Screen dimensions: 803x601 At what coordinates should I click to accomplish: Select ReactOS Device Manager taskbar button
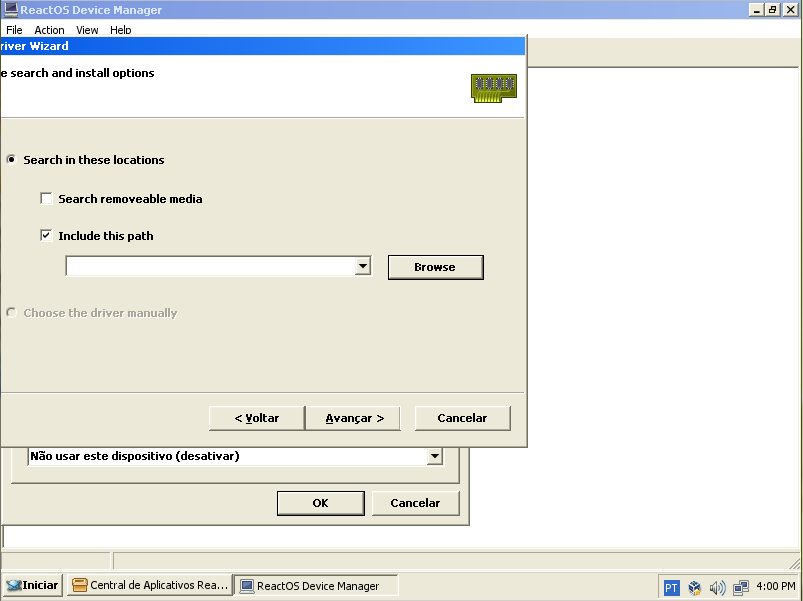tap(316, 586)
